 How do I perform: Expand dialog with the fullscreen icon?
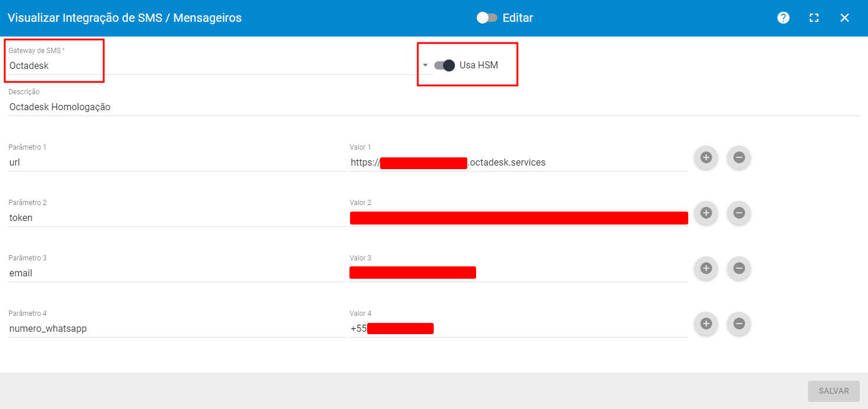pos(814,18)
